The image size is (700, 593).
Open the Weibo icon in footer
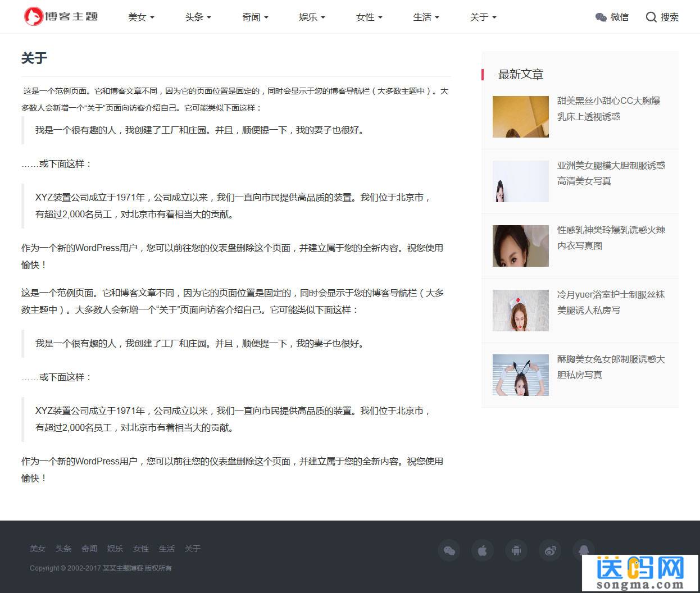pos(550,550)
